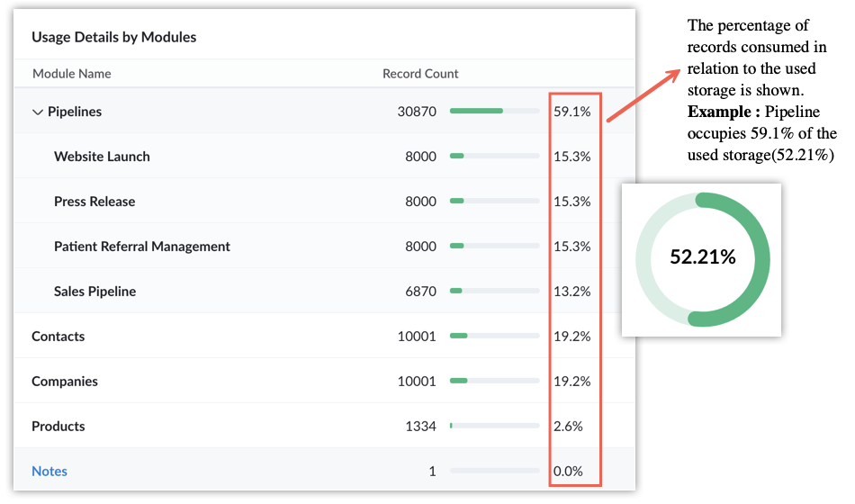The width and height of the screenshot is (855, 504).
Task: Click the Companies record count 10001
Action: pos(417,382)
